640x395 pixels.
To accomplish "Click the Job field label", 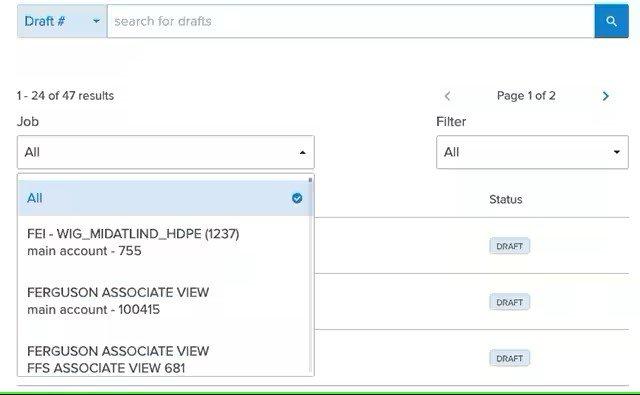I will (x=28, y=122).
